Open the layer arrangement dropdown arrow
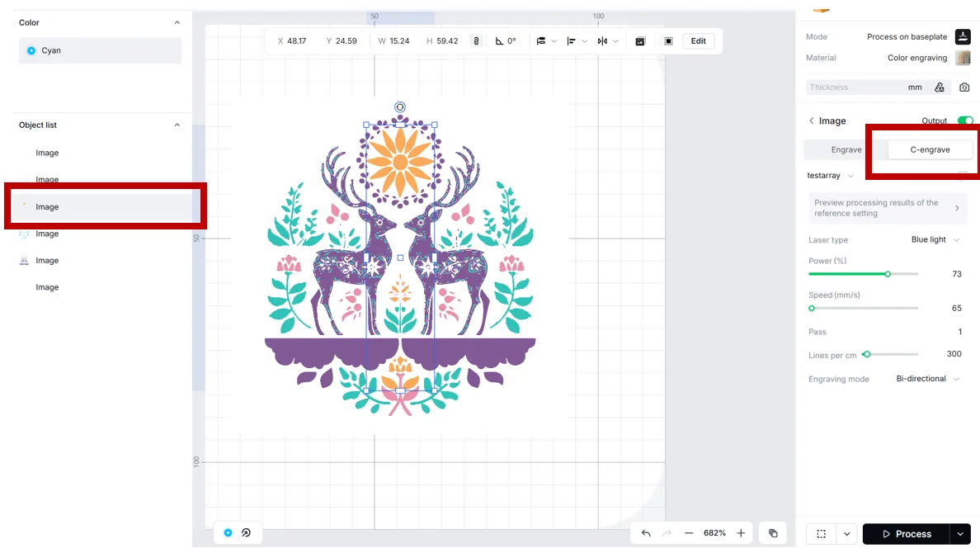The image size is (980, 548). pos(554,41)
